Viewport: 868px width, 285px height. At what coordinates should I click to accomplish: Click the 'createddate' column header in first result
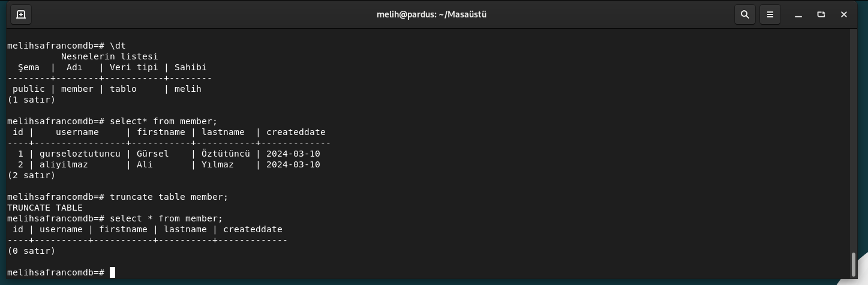pyautogui.click(x=296, y=132)
